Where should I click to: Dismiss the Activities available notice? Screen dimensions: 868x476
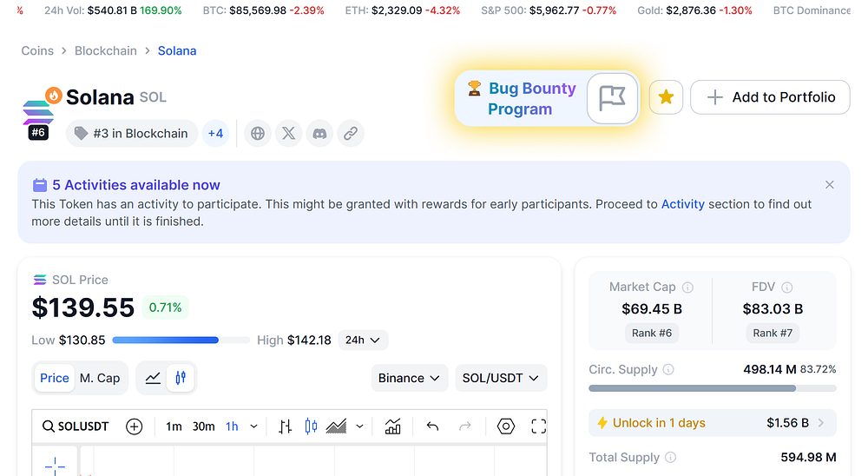(829, 184)
